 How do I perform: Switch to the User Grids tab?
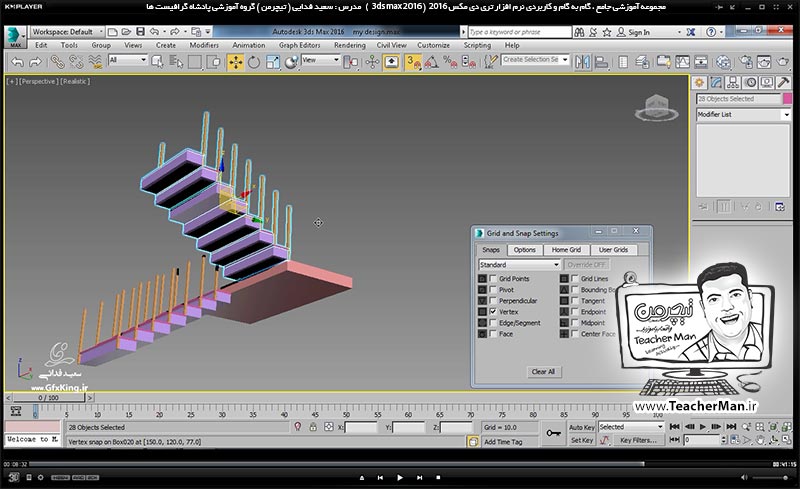(x=613, y=250)
